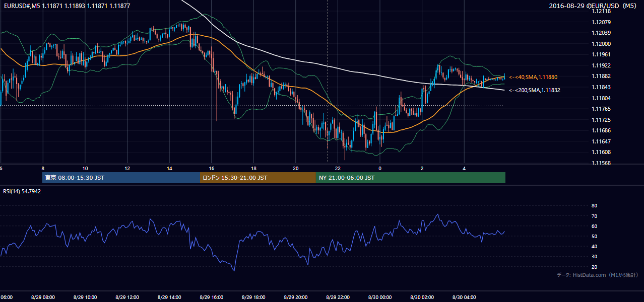The height and width of the screenshot is (302, 644).
Task: Click the 8/29 10:00 date axis label
Action: pyautogui.click(x=85, y=297)
